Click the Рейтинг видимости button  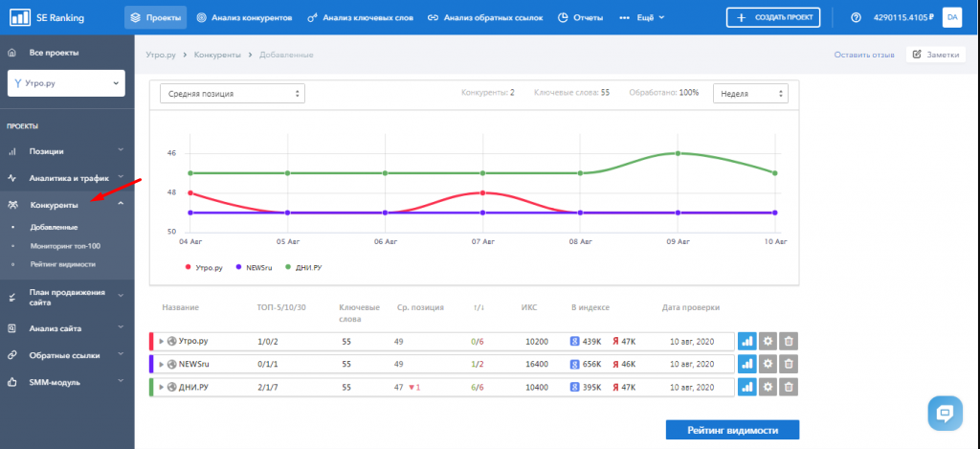[x=732, y=431]
